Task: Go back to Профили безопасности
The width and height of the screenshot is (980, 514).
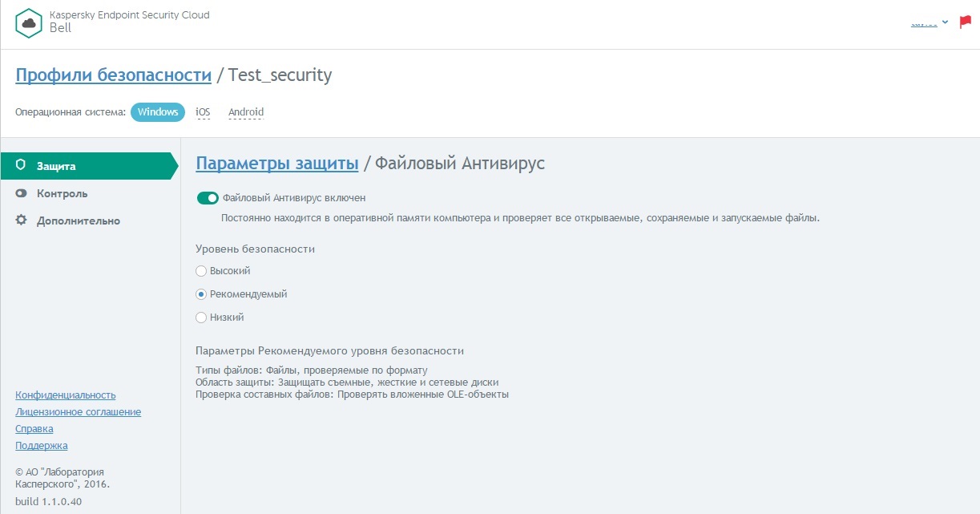Action: [x=113, y=75]
